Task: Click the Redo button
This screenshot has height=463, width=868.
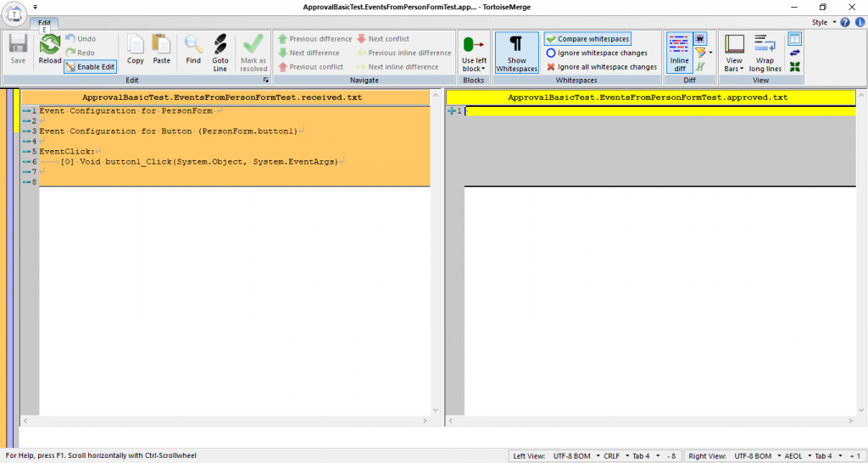Action: coord(81,53)
